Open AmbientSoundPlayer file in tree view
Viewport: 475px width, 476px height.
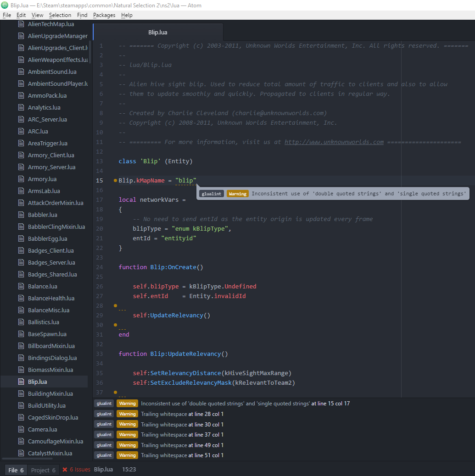pyautogui.click(x=57, y=84)
